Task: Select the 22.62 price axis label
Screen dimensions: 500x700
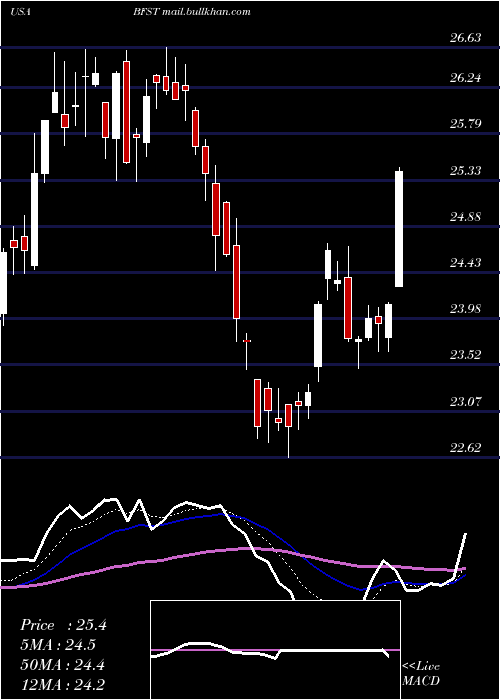Action: pos(466,448)
